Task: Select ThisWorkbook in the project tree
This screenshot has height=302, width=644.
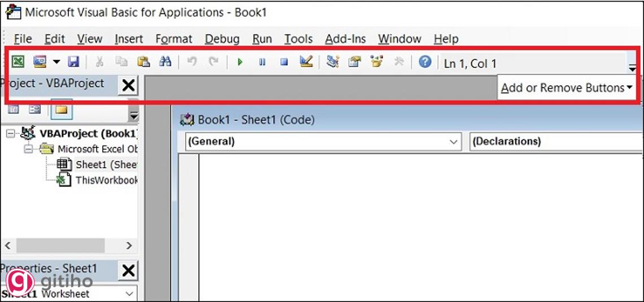Action: 106,180
